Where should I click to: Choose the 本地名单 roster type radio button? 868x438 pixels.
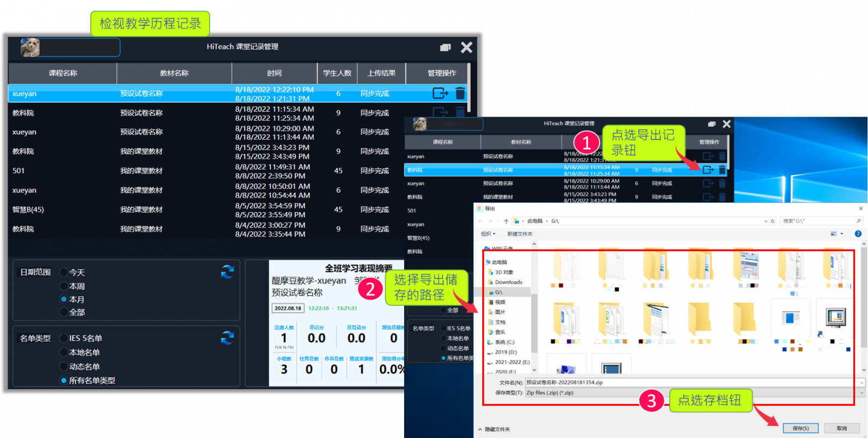64,352
